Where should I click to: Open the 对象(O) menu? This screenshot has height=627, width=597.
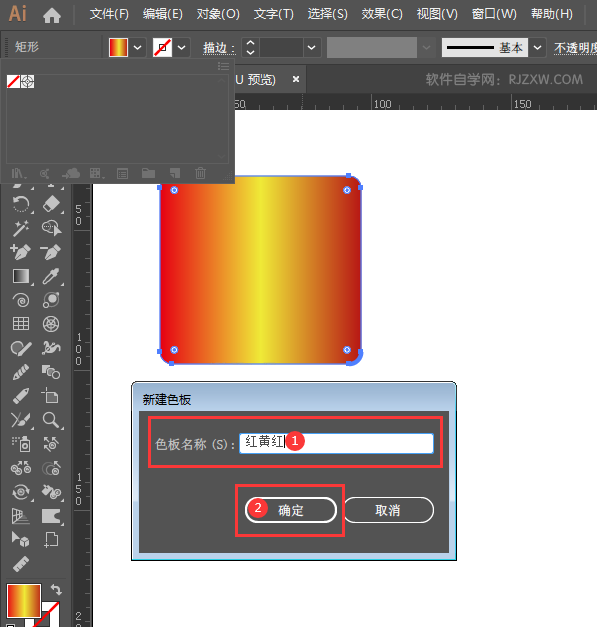(x=218, y=14)
